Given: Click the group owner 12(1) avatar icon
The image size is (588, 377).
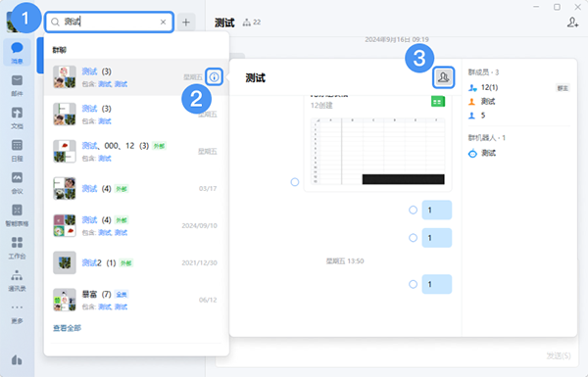Looking at the screenshot, I should (x=472, y=88).
